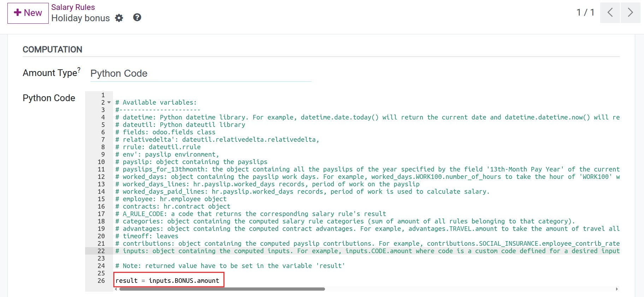This screenshot has width=644, height=297.
Task: Click the scroll right arrow of the code editor
Action: [x=617, y=289]
